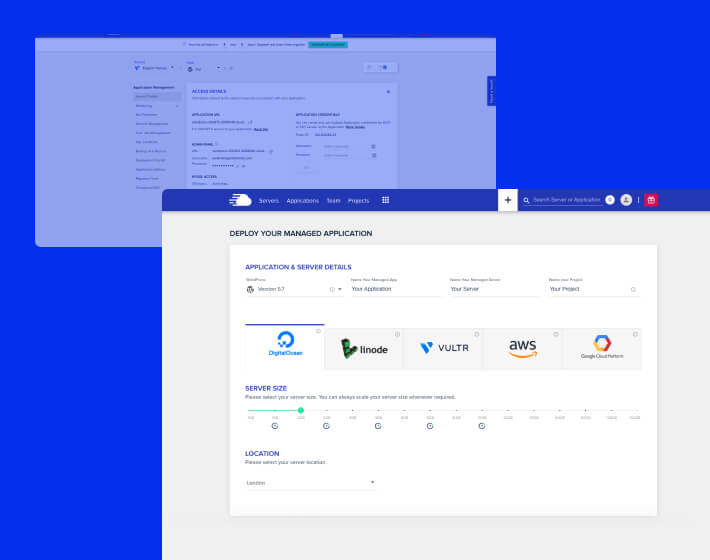This screenshot has height=560, width=710.
Task: Click info icon on Google Cloud card
Action: (x=635, y=335)
